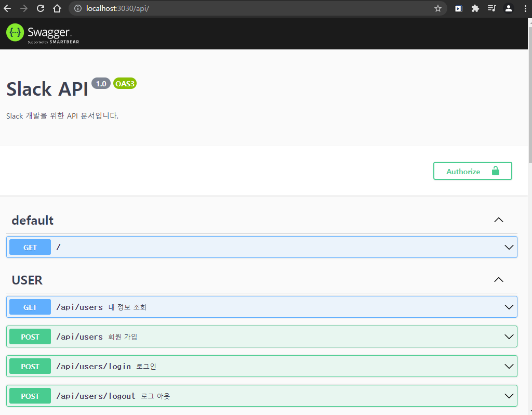Open the browser home icon

click(x=57, y=8)
